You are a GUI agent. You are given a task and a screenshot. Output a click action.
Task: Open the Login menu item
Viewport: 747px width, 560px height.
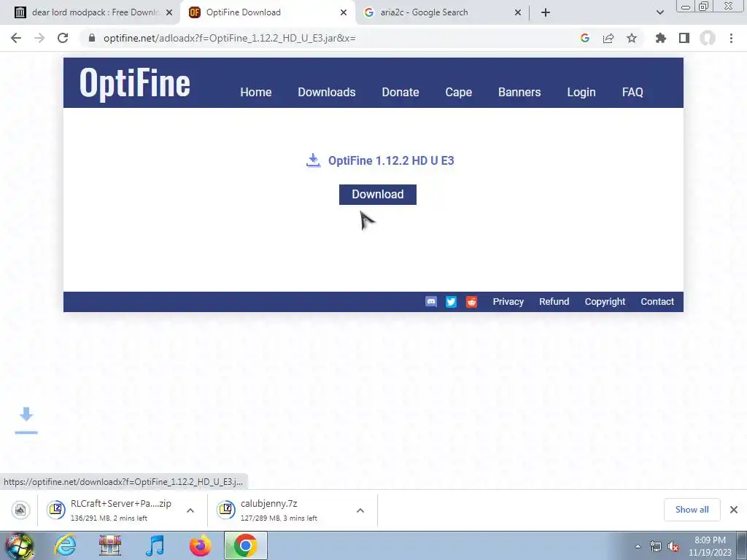(x=581, y=92)
